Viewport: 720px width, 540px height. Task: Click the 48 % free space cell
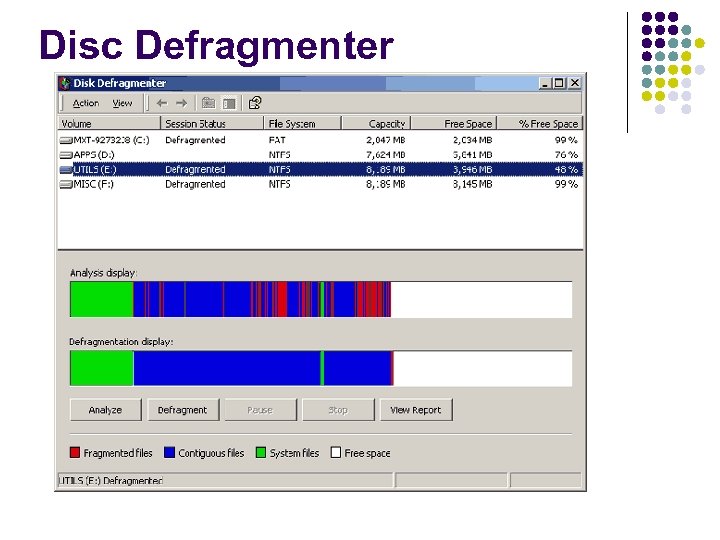point(566,169)
